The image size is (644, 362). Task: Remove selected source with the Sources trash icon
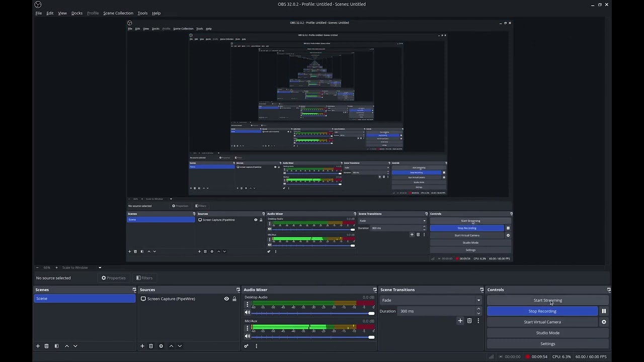coord(151,346)
